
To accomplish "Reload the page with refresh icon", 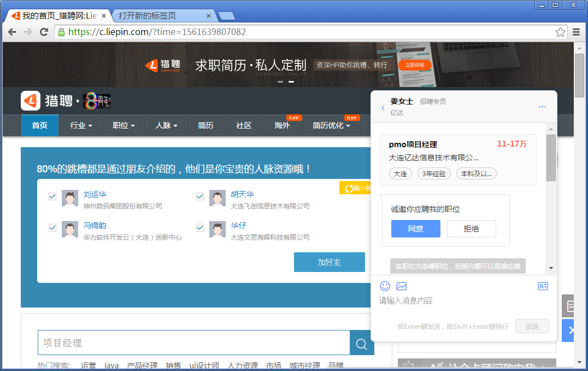I will click(44, 32).
